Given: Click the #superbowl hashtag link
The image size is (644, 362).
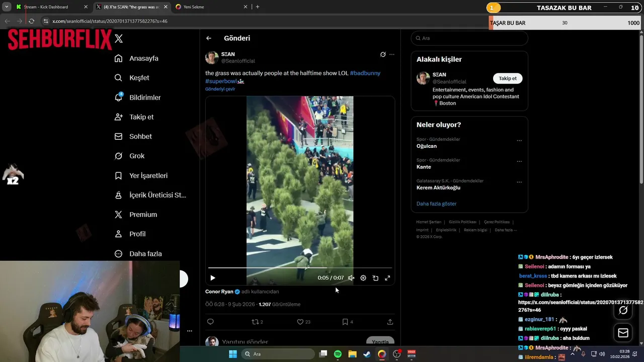Looking at the screenshot, I should point(221,81).
